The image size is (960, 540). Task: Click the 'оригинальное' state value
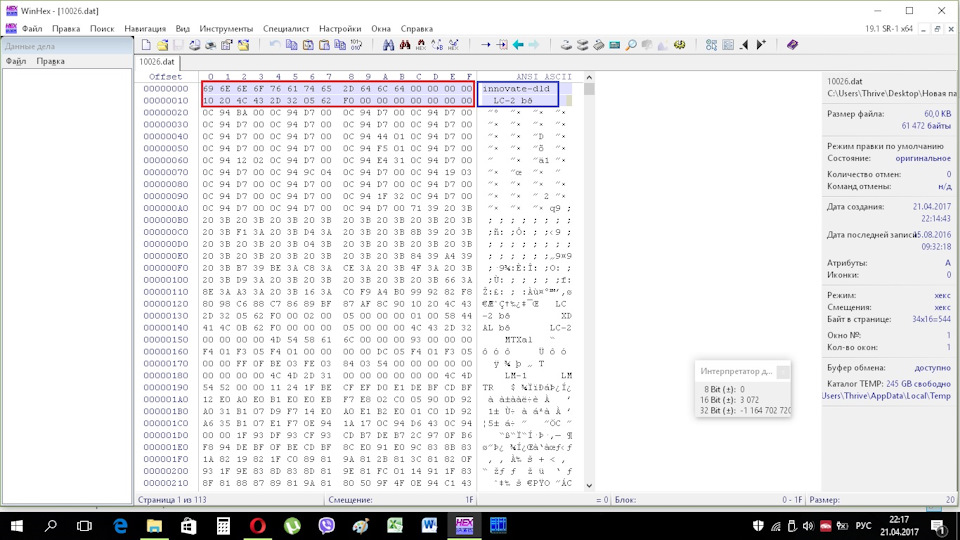(923, 158)
